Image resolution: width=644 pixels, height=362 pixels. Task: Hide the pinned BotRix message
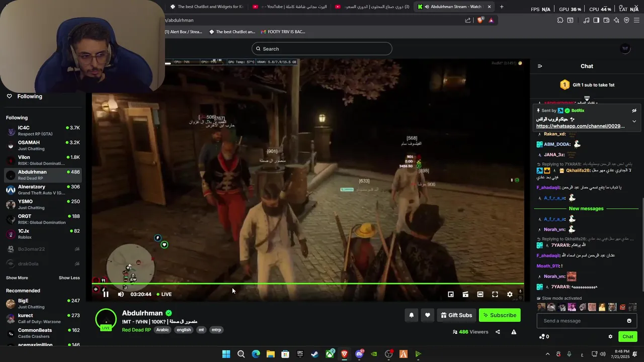tap(634, 111)
